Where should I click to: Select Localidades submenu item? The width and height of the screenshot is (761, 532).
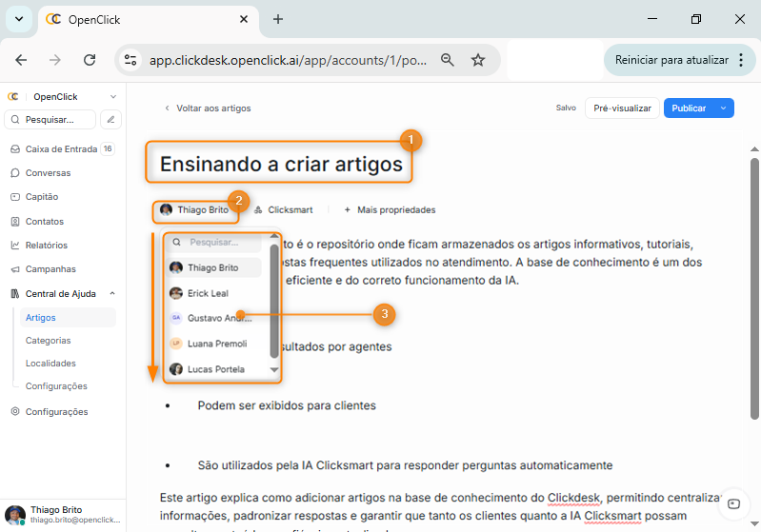point(50,364)
